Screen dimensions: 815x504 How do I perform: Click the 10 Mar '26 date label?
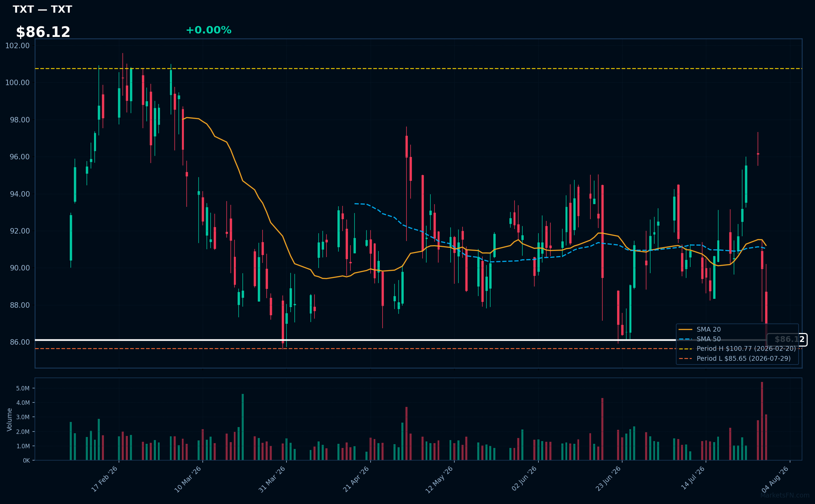(x=188, y=479)
